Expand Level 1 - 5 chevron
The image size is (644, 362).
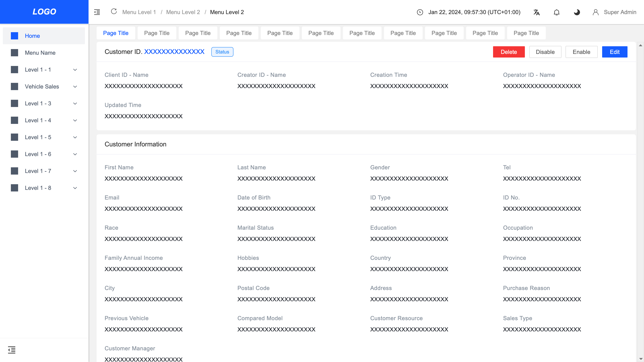(75, 137)
